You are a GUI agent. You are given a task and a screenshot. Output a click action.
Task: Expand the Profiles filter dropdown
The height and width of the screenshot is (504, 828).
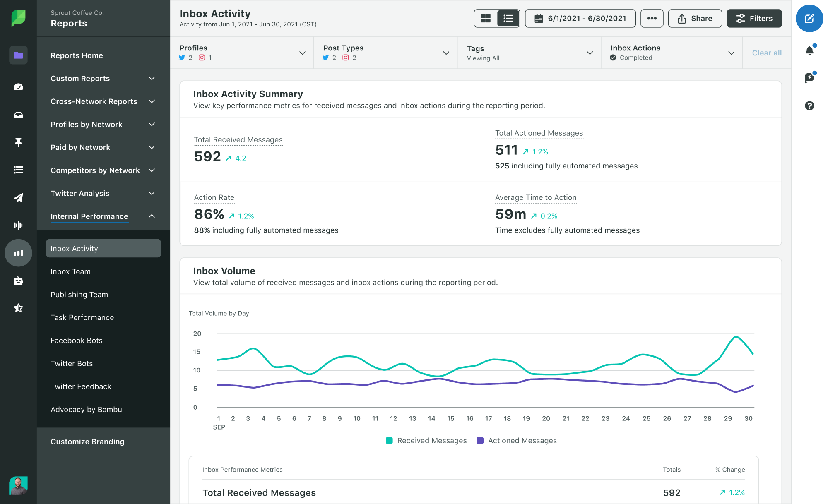[302, 53]
